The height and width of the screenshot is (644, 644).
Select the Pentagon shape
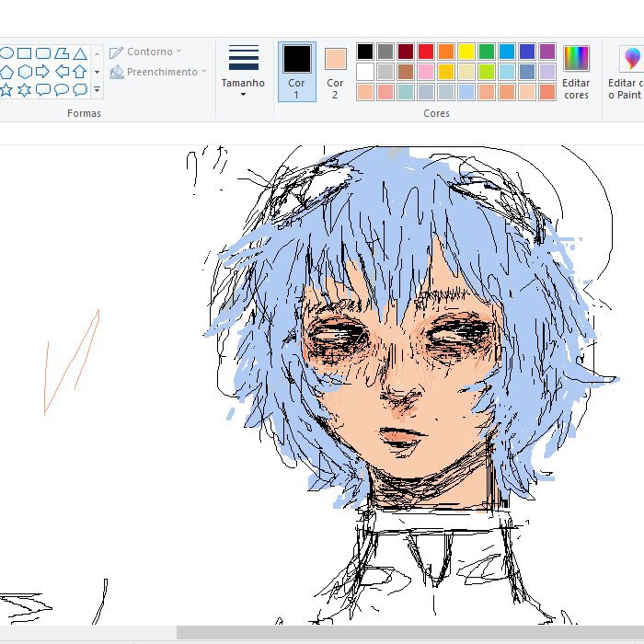(x=6, y=72)
